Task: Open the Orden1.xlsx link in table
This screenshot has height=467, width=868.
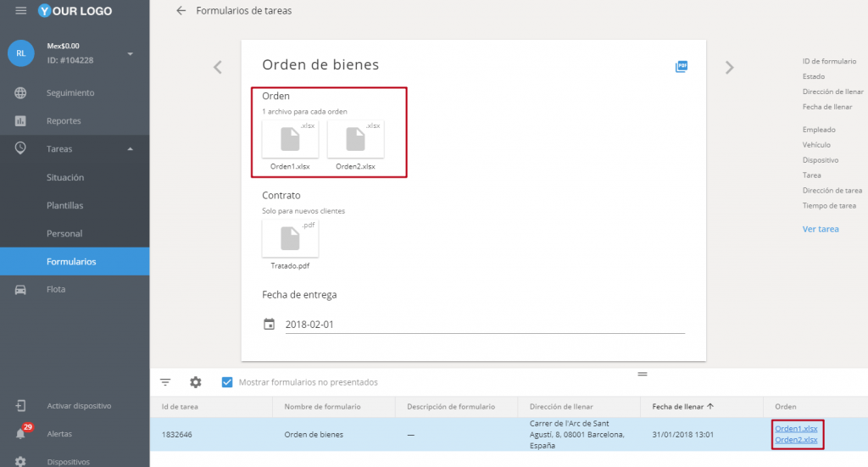Action: pos(796,429)
